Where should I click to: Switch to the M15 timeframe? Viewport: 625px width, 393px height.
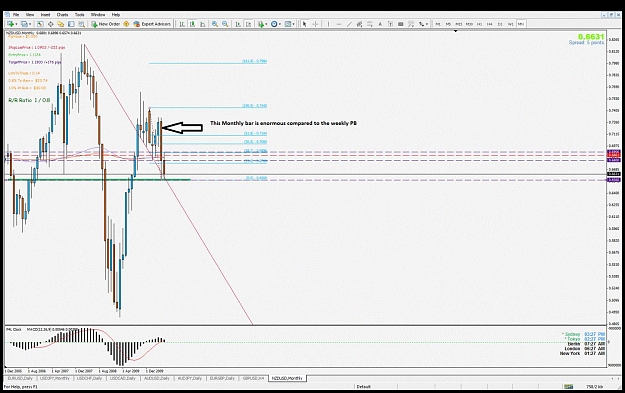pyautogui.click(x=459, y=24)
